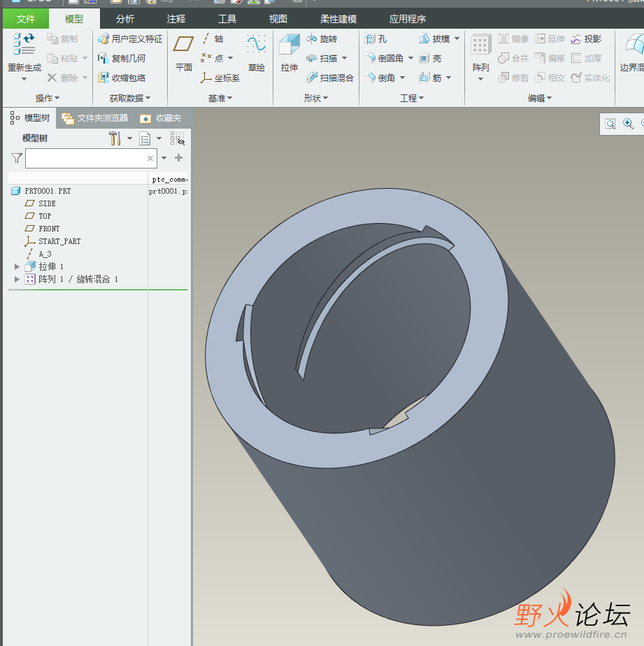Click the 筋 rib tool
The image size is (644, 646).
[430, 78]
